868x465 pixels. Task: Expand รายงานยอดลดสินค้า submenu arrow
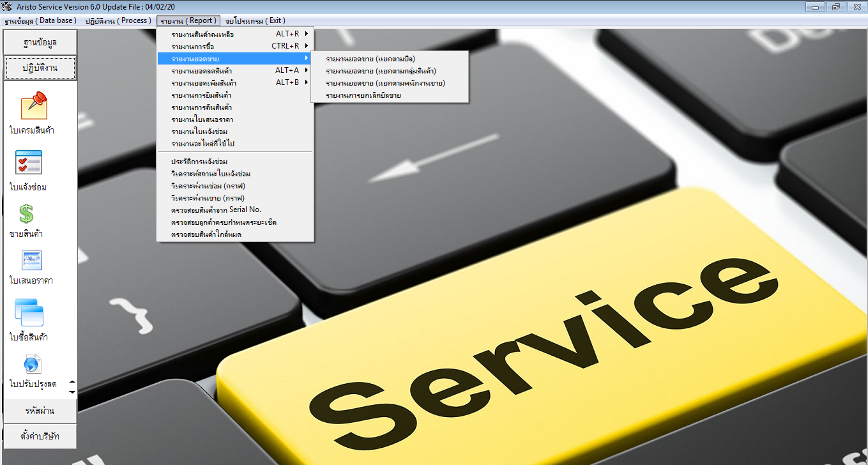(x=307, y=70)
